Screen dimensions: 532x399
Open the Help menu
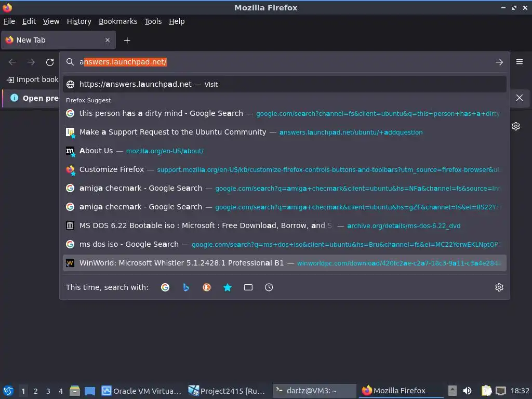coord(177,21)
